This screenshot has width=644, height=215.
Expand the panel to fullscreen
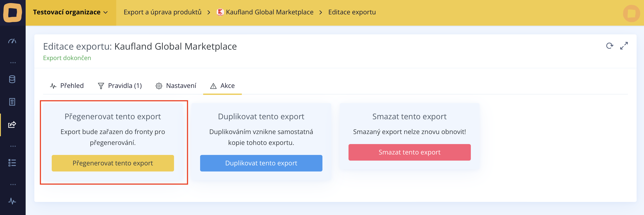624,46
